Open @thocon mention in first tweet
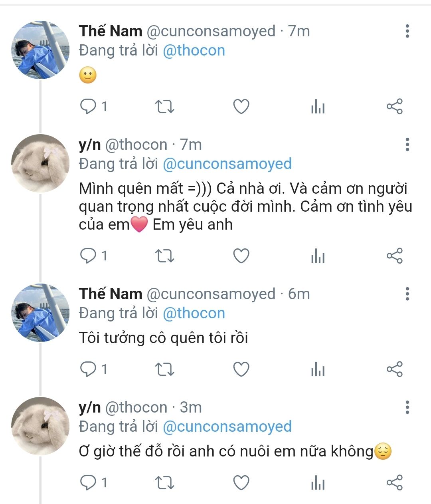This screenshot has width=431, height=504. point(194,51)
